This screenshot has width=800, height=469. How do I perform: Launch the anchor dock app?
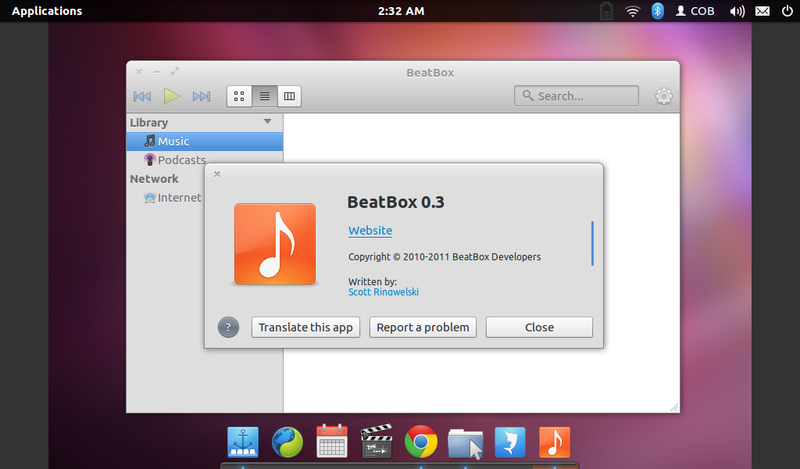pos(243,442)
